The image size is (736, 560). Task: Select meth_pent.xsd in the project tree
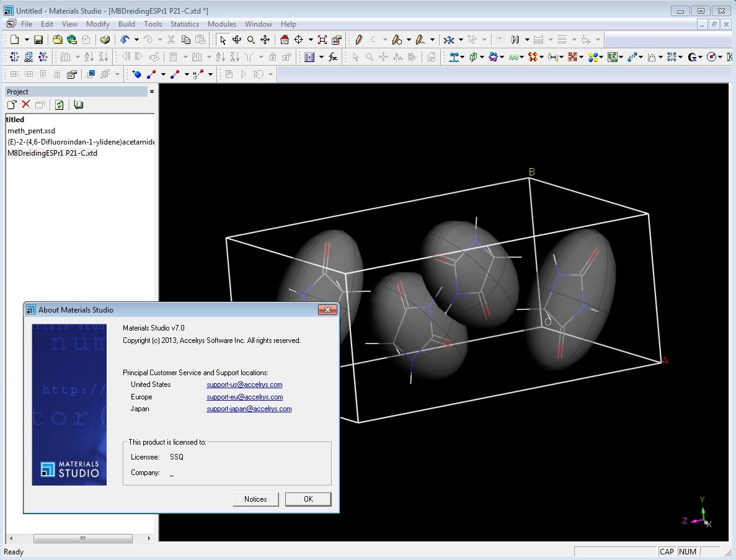click(31, 131)
